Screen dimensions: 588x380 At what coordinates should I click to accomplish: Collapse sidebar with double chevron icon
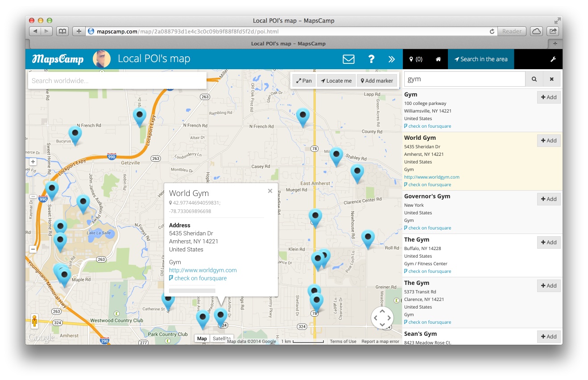click(391, 59)
